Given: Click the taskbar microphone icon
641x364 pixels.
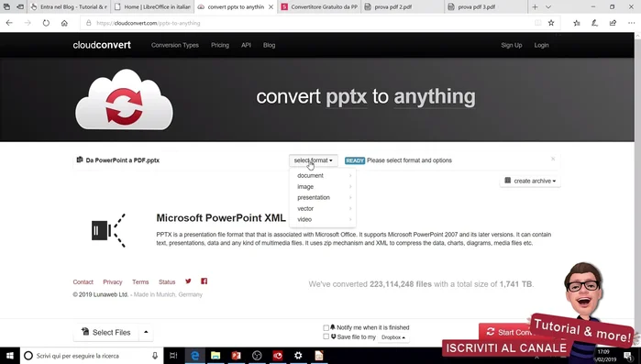Looking at the screenshot, I should [x=155, y=356].
